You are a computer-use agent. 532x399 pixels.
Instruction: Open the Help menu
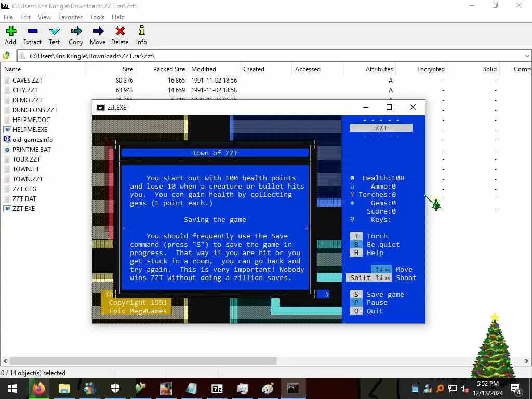click(118, 17)
